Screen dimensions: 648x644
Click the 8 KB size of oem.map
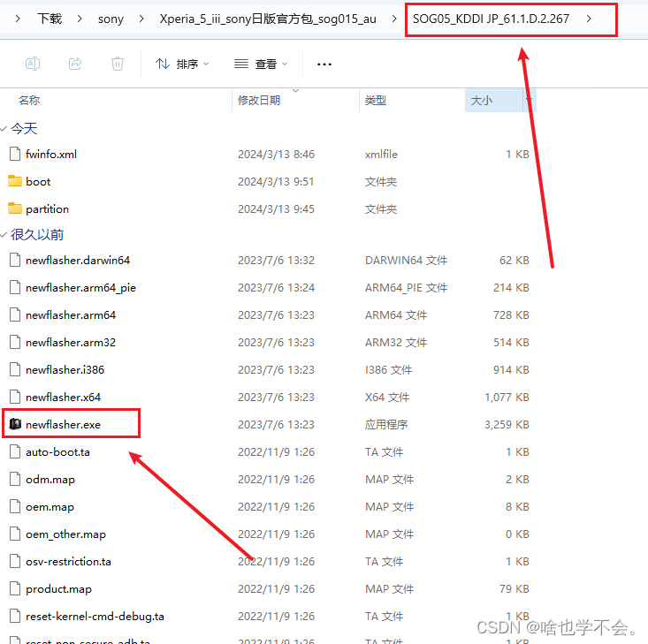(x=517, y=507)
